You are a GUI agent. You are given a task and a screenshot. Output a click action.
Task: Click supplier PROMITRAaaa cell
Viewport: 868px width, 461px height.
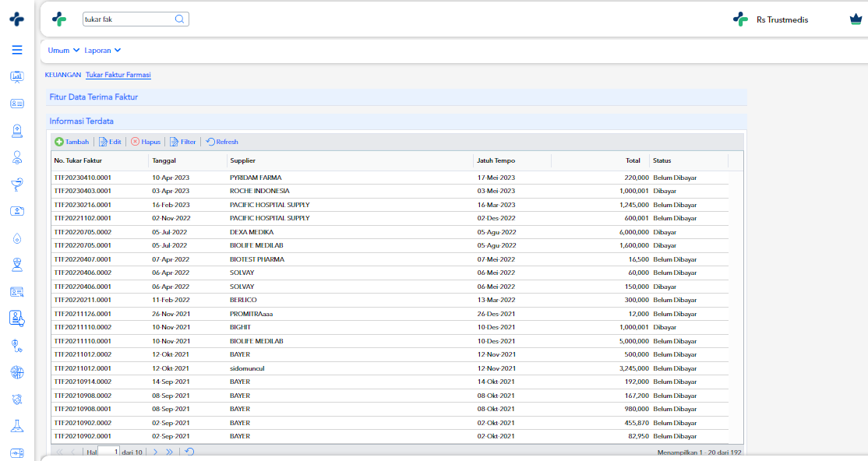[x=351, y=314]
